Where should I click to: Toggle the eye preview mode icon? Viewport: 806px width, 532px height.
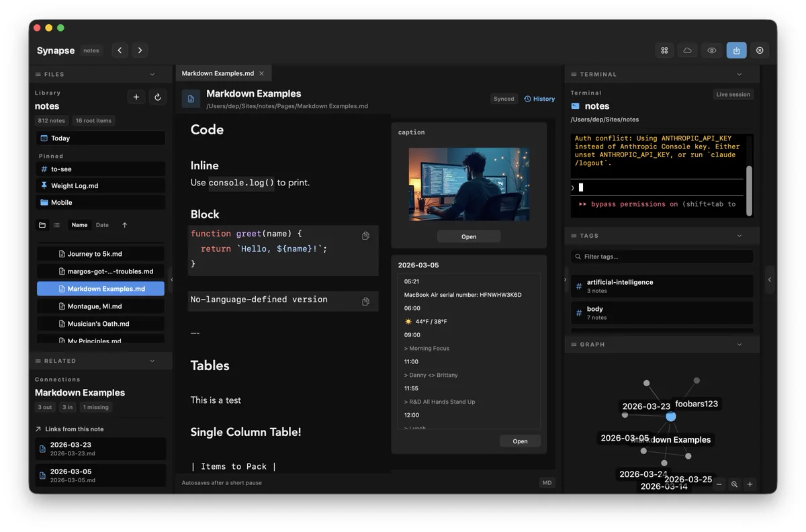pos(712,50)
